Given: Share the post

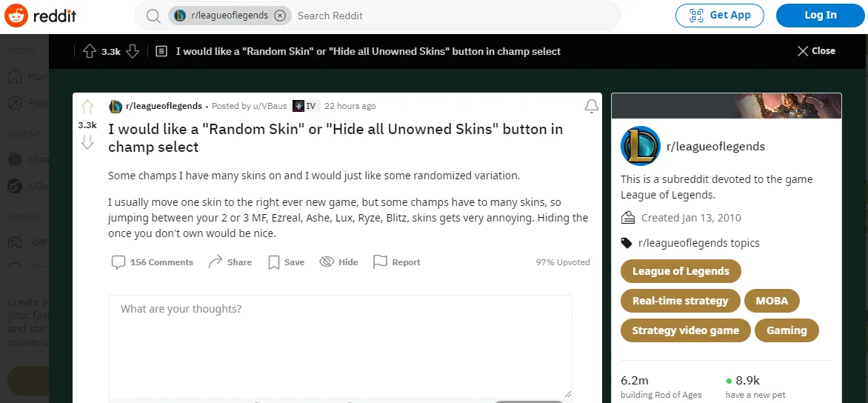Looking at the screenshot, I should 230,262.
